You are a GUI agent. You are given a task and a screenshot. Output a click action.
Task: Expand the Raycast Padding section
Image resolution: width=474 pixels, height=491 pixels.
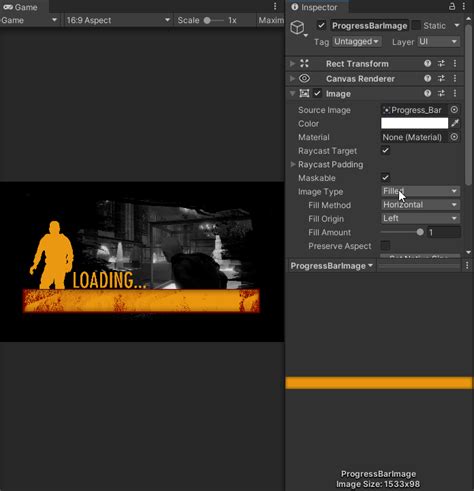tap(293, 164)
